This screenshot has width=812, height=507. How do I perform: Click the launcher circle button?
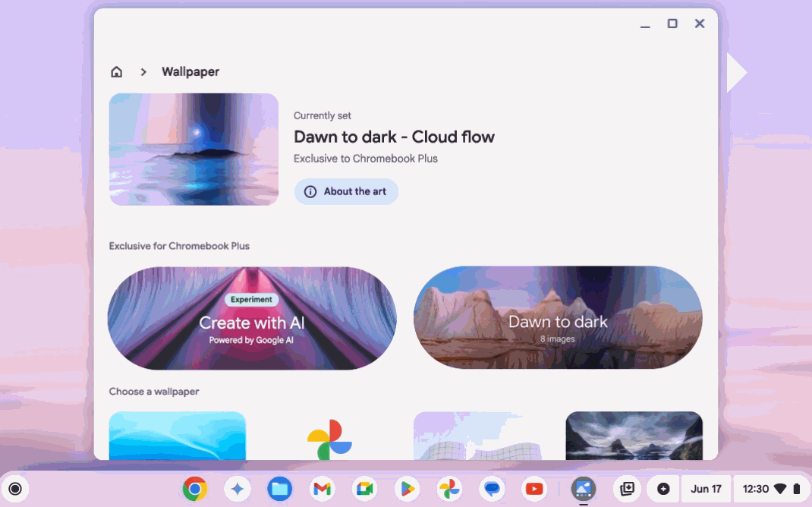click(15, 489)
